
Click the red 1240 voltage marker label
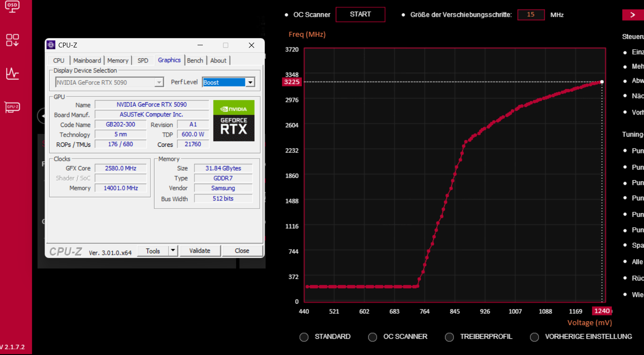point(601,311)
